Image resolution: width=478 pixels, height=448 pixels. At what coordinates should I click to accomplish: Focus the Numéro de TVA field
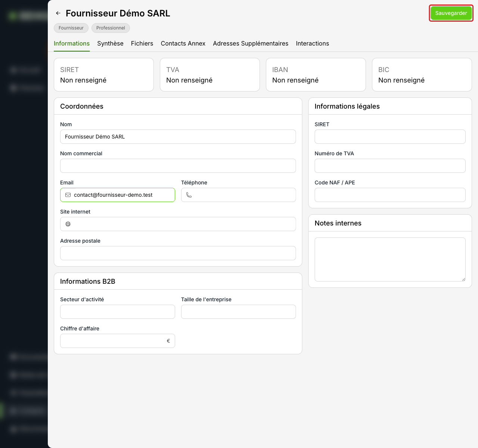[x=390, y=166]
